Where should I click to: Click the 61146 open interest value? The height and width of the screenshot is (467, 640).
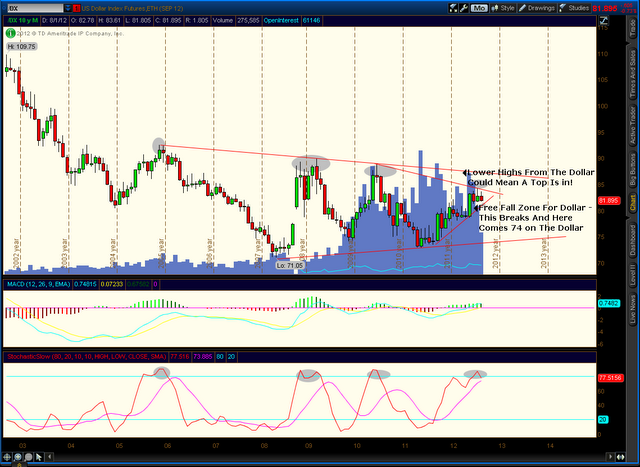point(312,20)
